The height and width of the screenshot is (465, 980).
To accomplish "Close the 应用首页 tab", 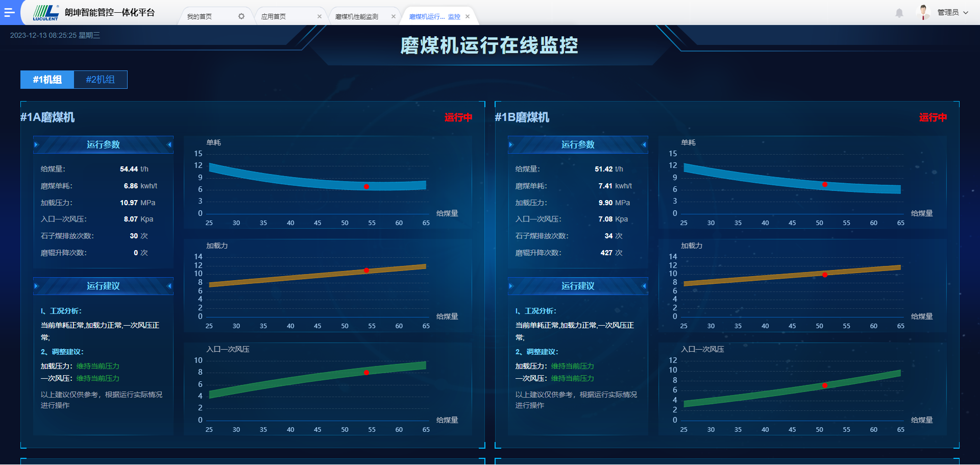I will point(320,16).
